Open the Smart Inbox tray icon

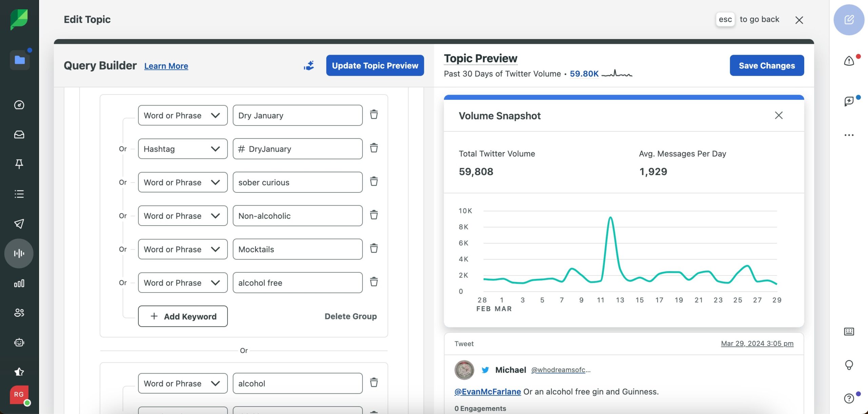click(19, 135)
